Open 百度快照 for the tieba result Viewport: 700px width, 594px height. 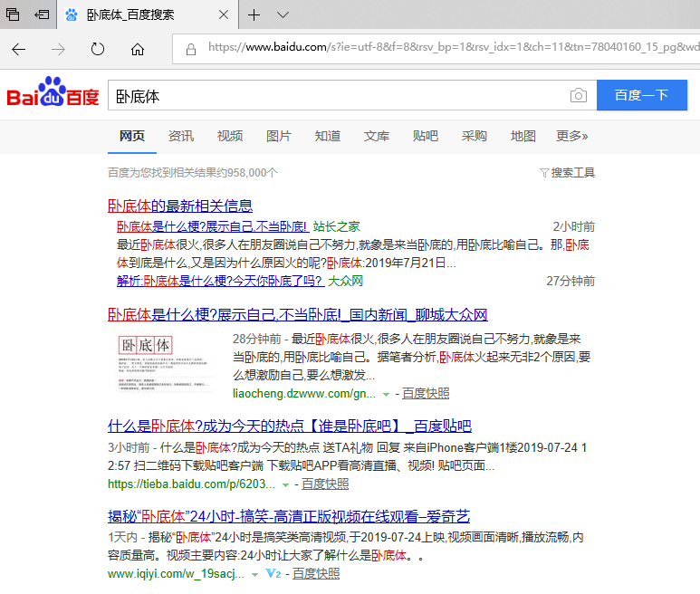coord(325,484)
